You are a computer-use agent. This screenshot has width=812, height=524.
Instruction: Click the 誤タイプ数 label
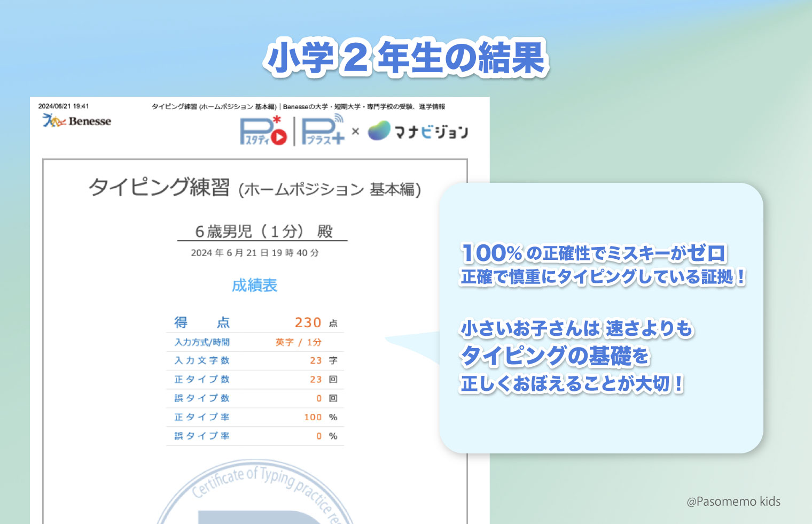[202, 398]
